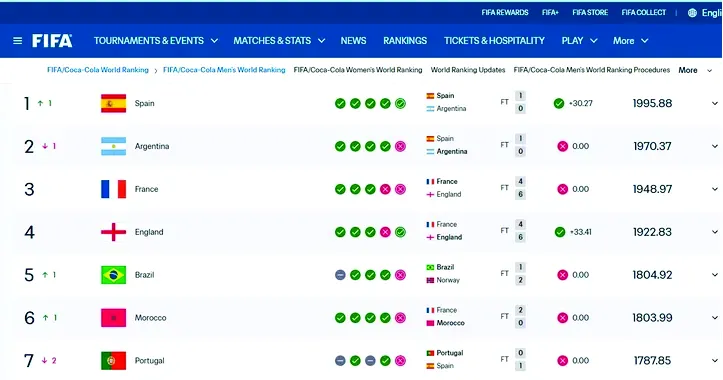Click the +33.41 points change
The image size is (723, 380).
click(x=581, y=232)
